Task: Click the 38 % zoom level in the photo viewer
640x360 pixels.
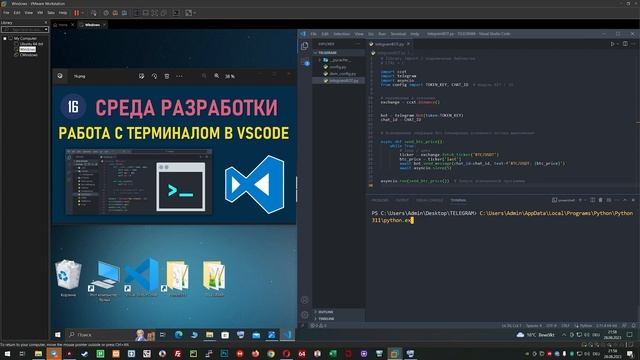Action: [230, 76]
